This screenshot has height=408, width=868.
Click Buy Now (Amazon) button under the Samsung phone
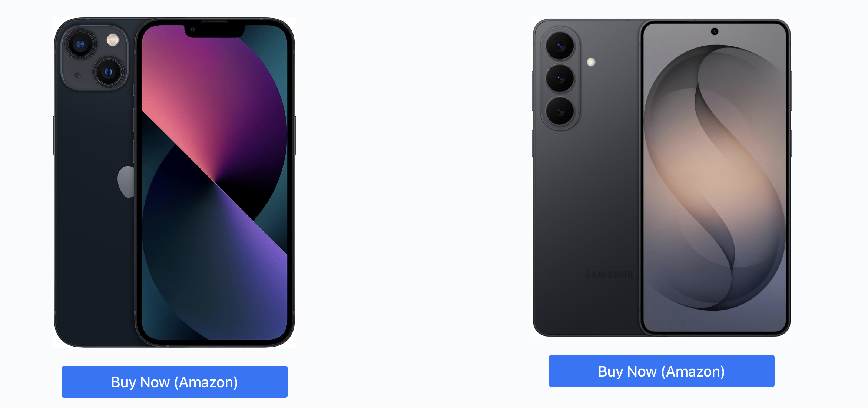(x=662, y=371)
